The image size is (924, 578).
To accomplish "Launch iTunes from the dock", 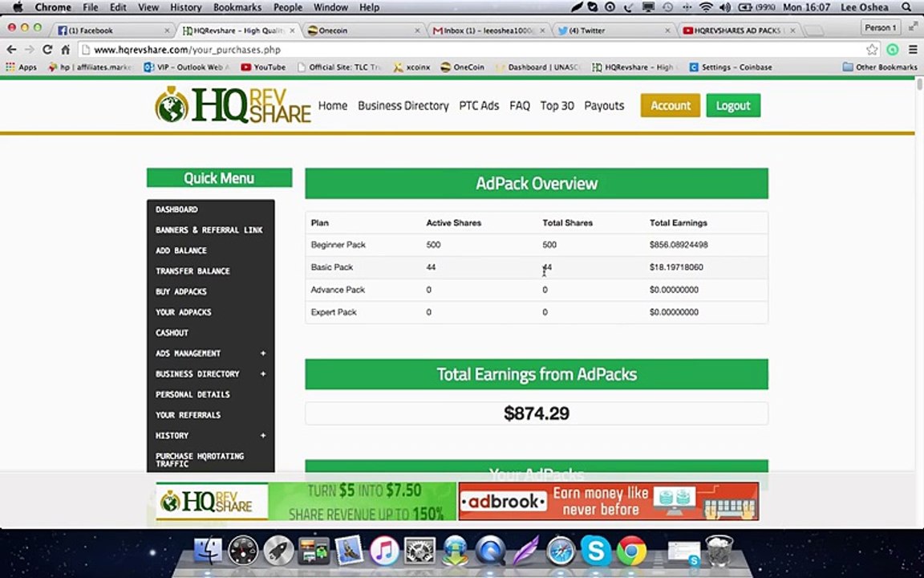I will 384,551.
